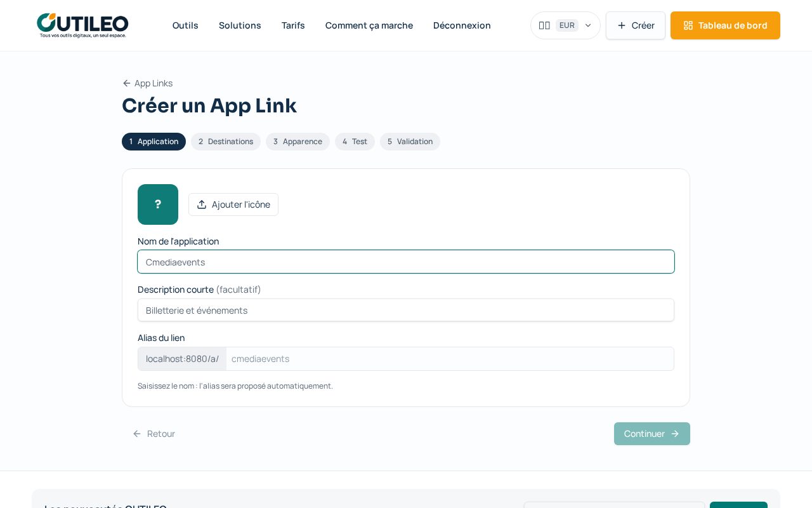Open the Solutions menu

pyautogui.click(x=240, y=25)
